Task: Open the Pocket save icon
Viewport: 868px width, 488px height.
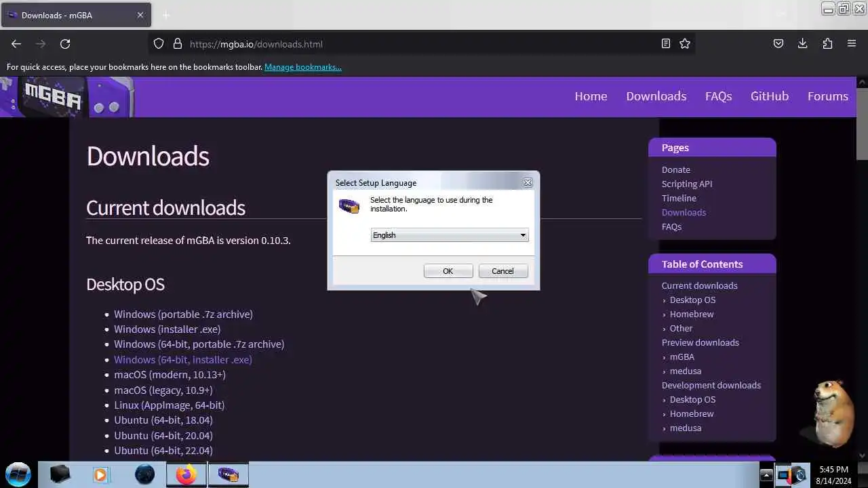Action: [x=778, y=44]
